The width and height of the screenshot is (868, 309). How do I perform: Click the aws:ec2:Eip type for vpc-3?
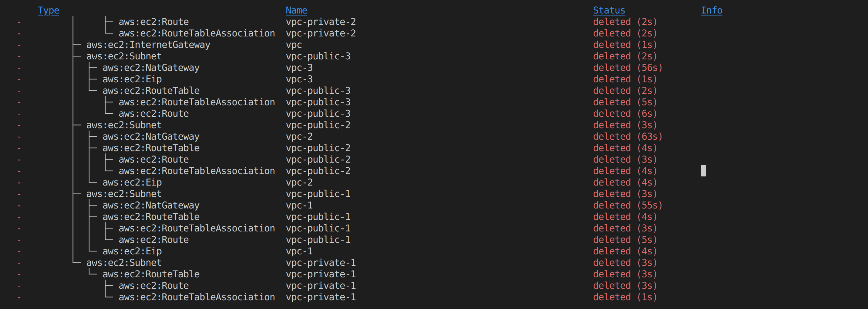pyautogui.click(x=132, y=79)
